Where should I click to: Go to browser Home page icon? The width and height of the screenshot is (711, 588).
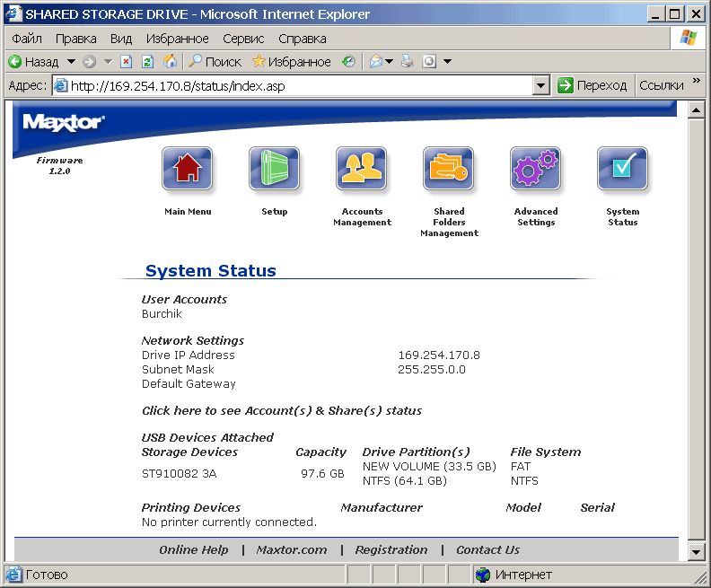point(170,62)
